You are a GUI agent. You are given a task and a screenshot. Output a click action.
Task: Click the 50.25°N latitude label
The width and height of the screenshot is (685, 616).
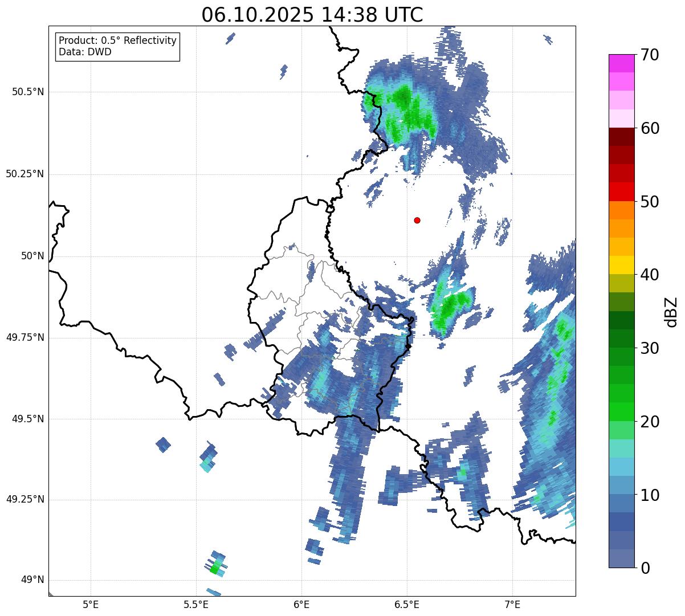[x=25, y=174]
